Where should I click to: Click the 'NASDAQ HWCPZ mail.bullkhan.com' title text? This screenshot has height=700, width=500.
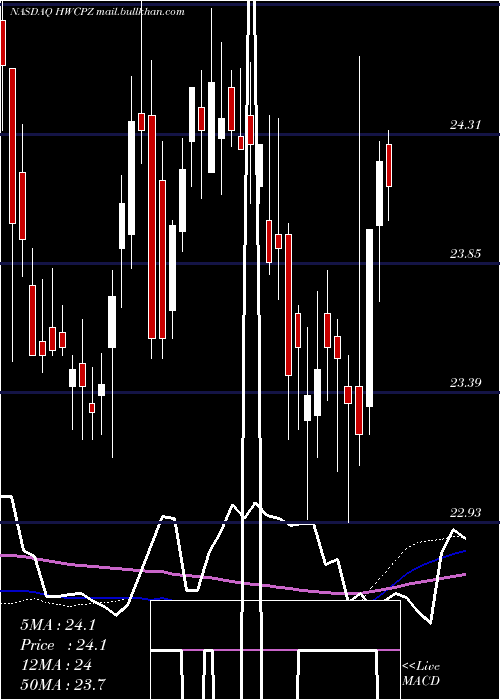[x=96, y=12]
